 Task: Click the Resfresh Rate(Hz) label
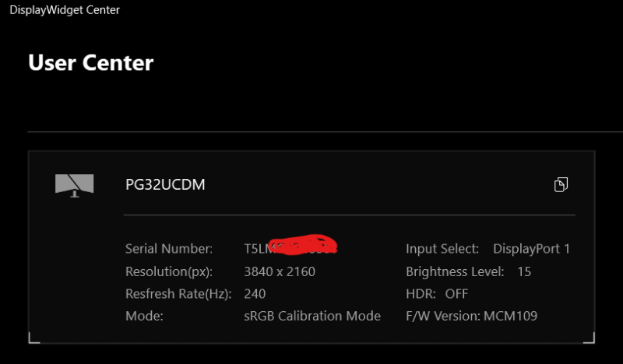pos(178,294)
